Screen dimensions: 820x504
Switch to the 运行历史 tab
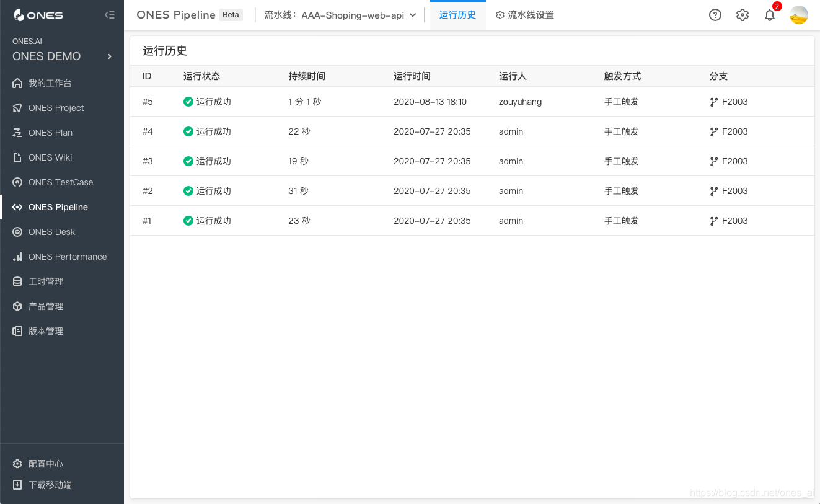457,15
